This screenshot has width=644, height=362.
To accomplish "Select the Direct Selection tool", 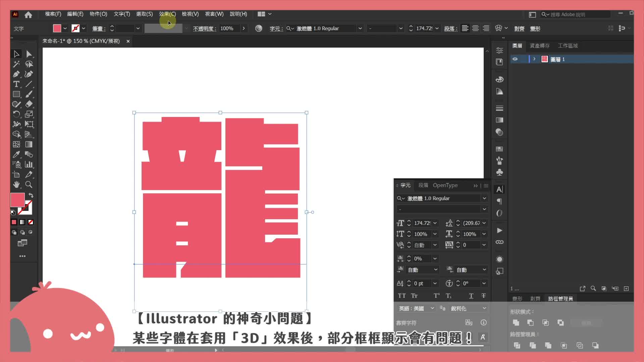I will point(29,54).
